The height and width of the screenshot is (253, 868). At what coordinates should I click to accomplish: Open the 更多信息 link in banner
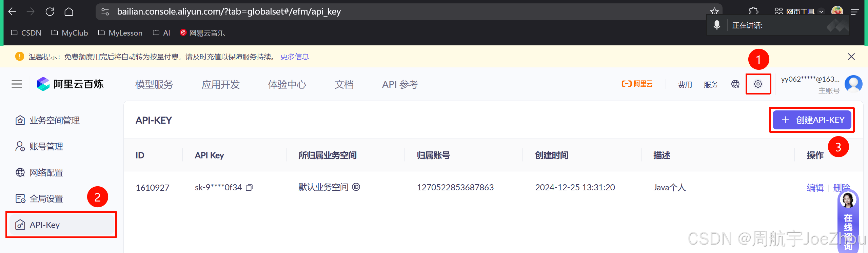click(x=295, y=57)
